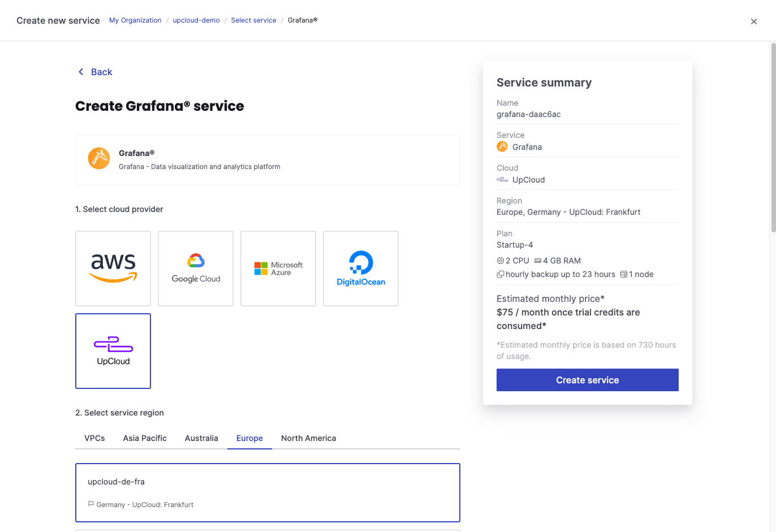Click the service name grafana-daac6ac
This screenshot has width=776, height=532.
[529, 114]
